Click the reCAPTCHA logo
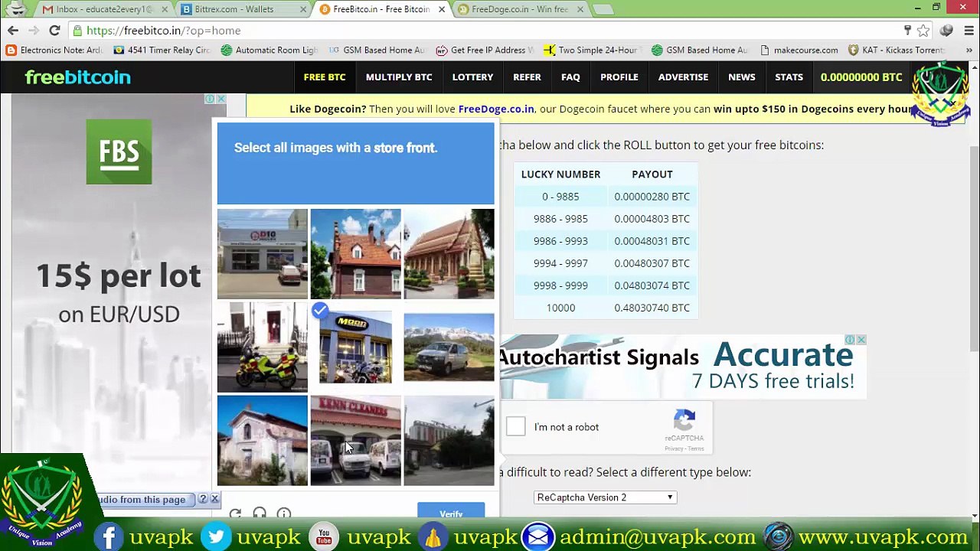This screenshot has height=551, width=980. tap(684, 420)
